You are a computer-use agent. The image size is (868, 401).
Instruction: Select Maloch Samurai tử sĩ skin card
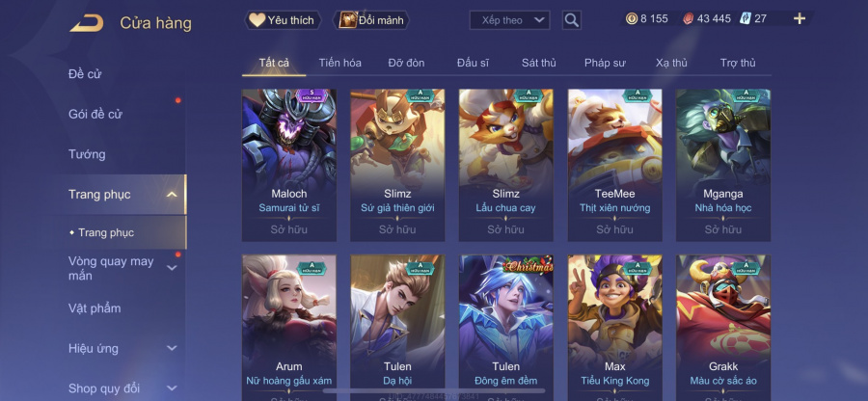point(289,165)
